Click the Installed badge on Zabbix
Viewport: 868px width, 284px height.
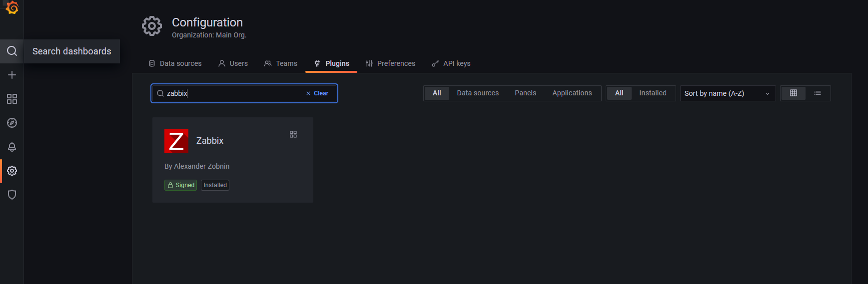[215, 185]
